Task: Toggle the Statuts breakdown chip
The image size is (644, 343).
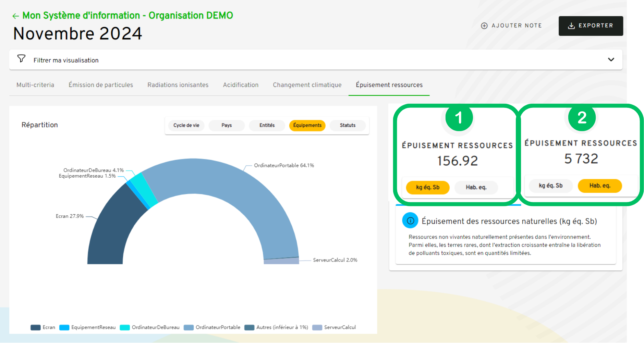Action: 348,125
